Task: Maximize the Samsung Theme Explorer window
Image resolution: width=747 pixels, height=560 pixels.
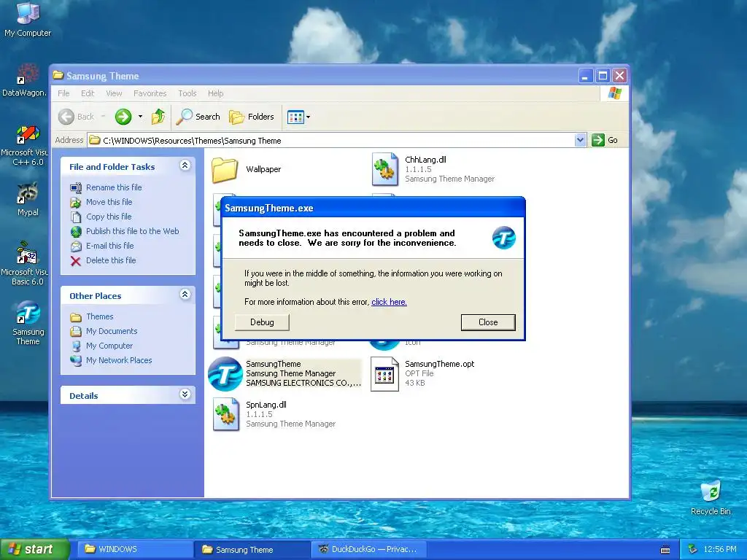Action: (603, 76)
